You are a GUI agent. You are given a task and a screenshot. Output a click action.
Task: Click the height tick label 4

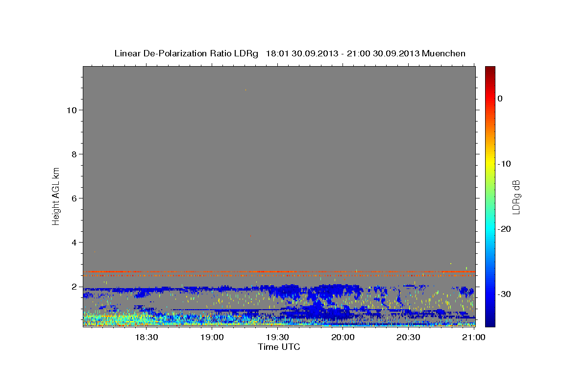74,243
